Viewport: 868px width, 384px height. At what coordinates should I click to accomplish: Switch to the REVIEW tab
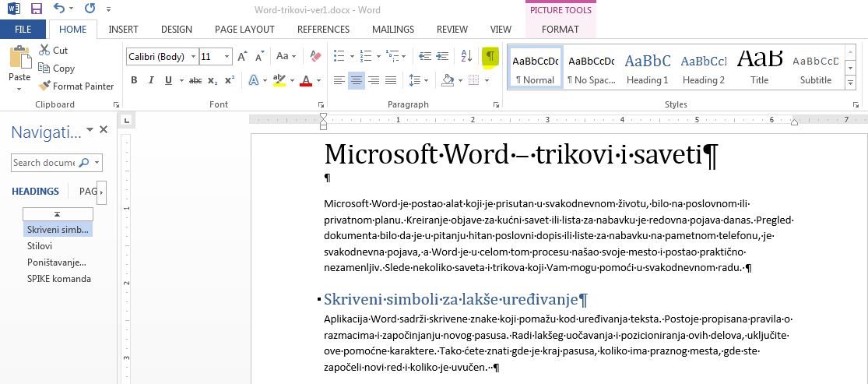pyautogui.click(x=452, y=30)
